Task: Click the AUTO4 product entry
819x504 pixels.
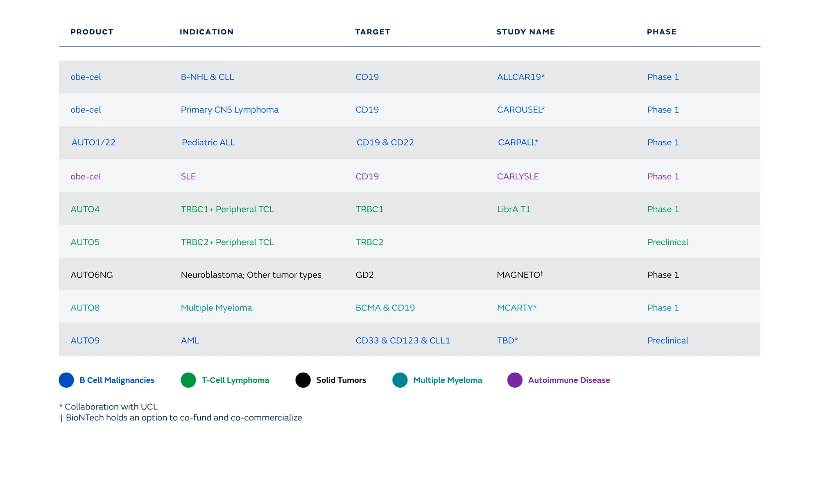Action: tap(85, 209)
